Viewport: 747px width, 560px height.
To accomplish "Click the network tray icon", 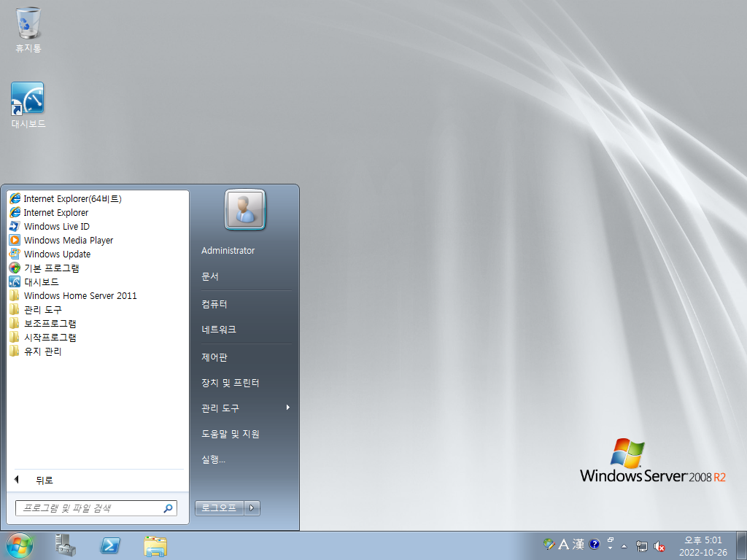I will pyautogui.click(x=642, y=546).
